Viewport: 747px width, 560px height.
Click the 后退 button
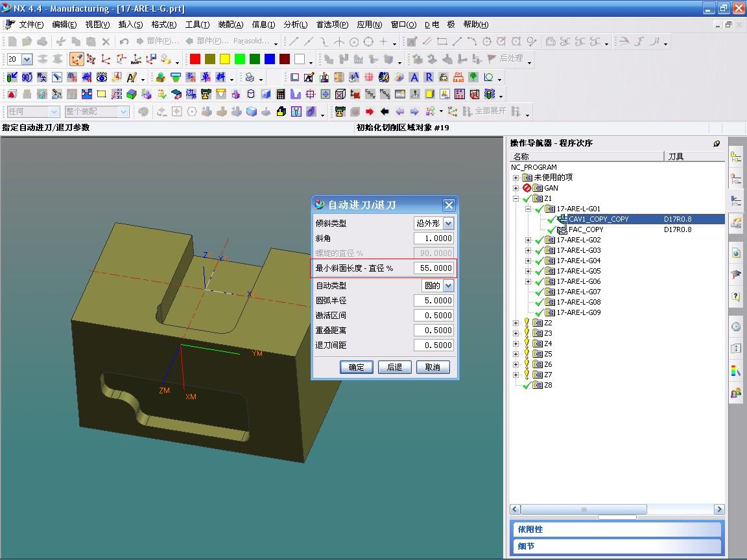tap(394, 367)
